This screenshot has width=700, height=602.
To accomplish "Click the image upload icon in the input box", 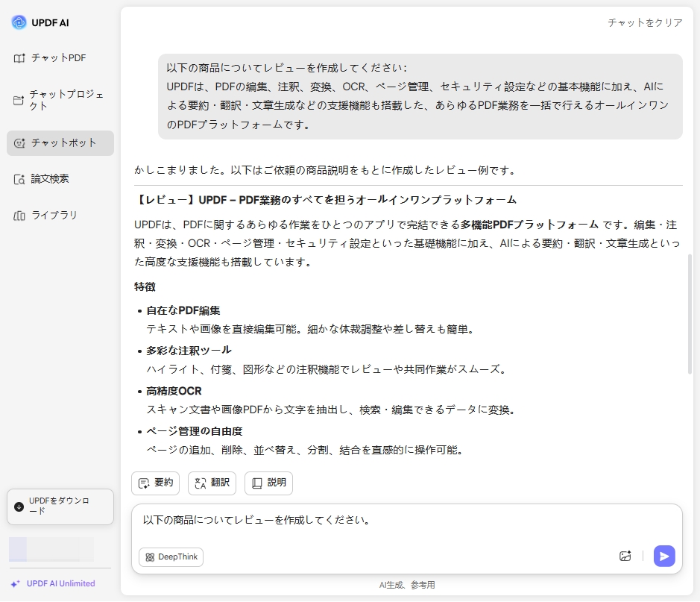I will [x=625, y=556].
